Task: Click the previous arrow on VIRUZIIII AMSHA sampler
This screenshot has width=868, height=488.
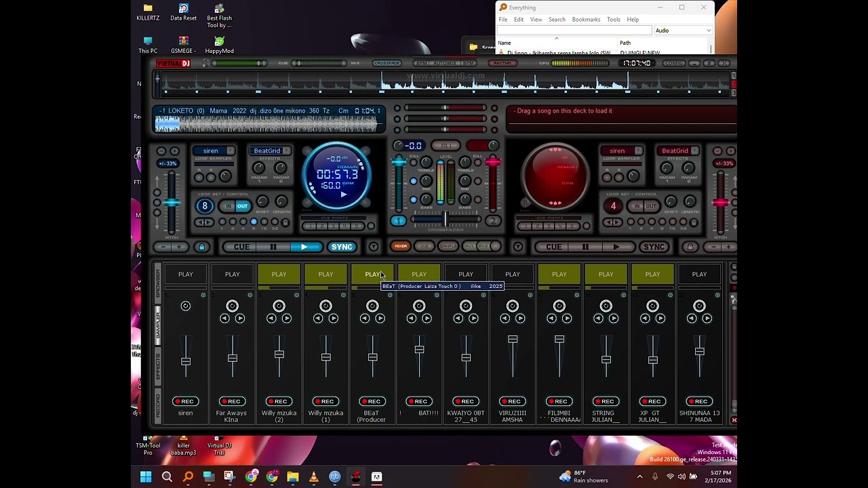Action: coord(505,319)
